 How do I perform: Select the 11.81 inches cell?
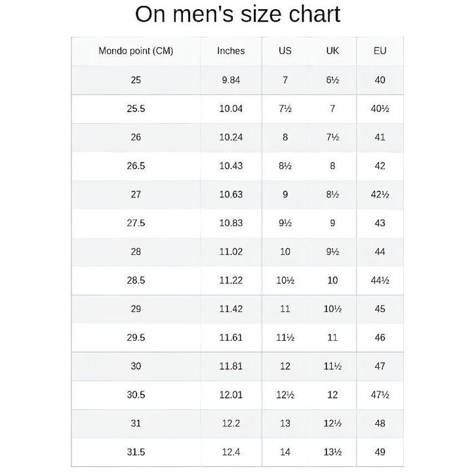click(x=231, y=367)
